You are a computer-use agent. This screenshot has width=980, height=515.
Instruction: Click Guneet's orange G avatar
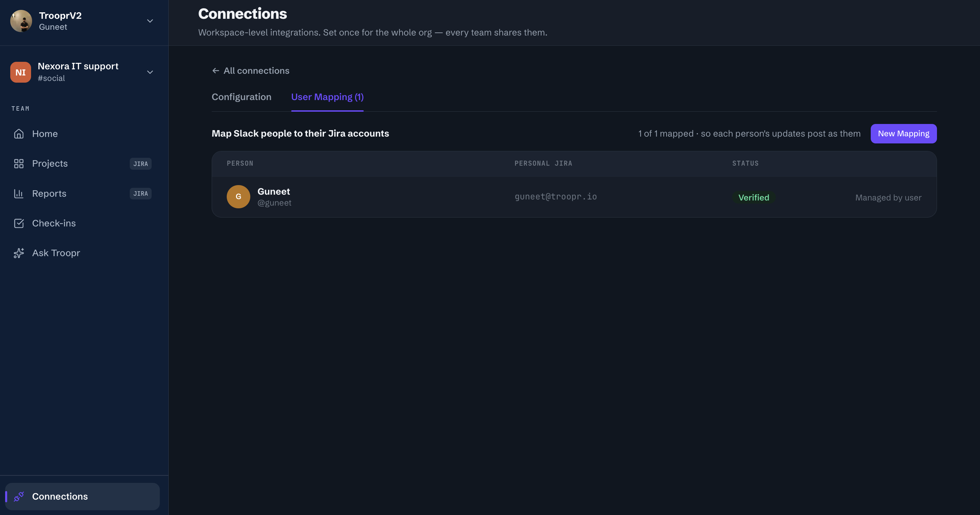pyautogui.click(x=238, y=197)
